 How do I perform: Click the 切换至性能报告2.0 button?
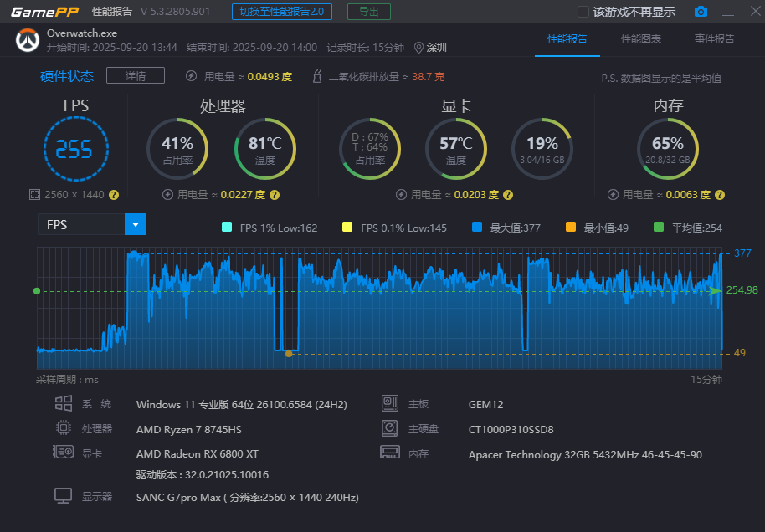(281, 12)
